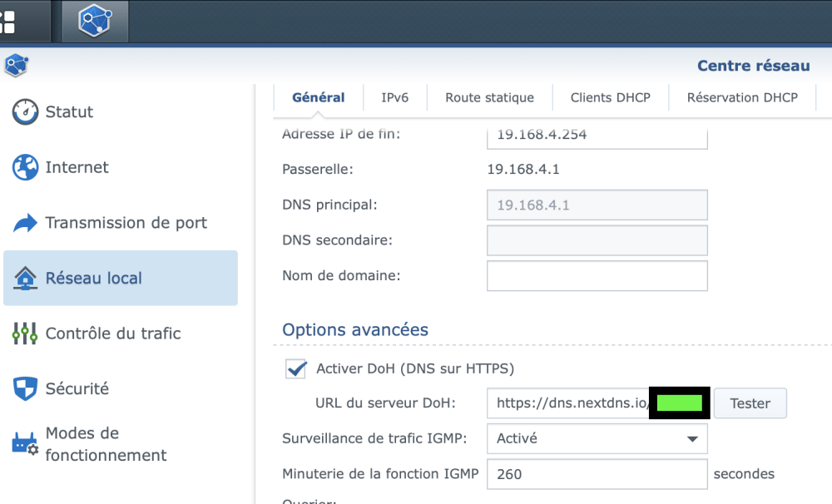Expand Surveillance de trafic IGMP dropdown
The image size is (832, 504).
click(x=691, y=438)
